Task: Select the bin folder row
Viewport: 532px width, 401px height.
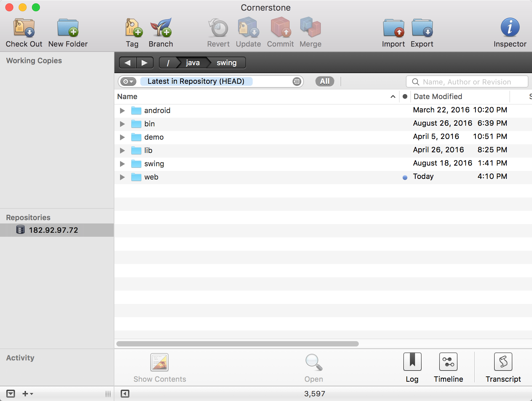Action: point(323,124)
